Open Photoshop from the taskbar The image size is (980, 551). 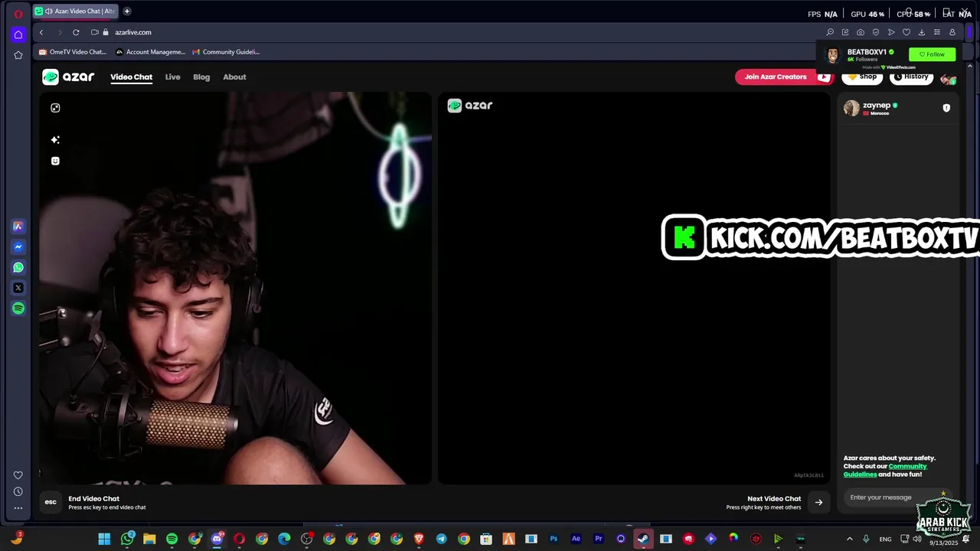click(554, 539)
